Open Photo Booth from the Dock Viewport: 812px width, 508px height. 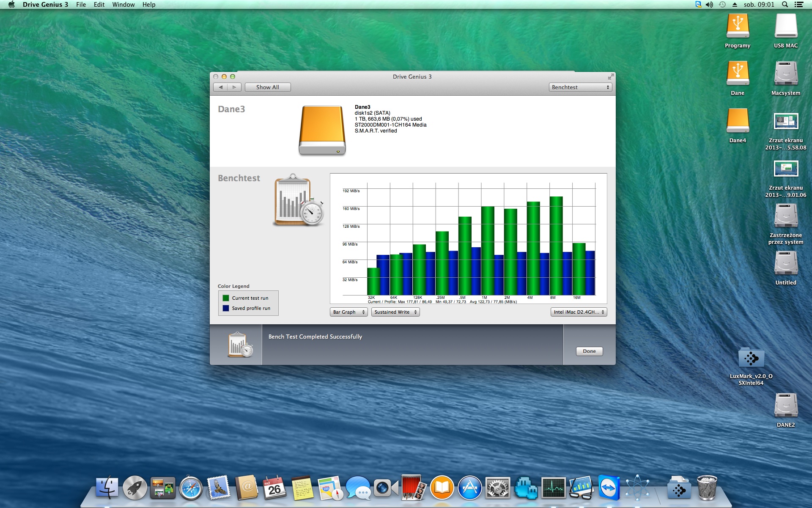click(413, 488)
